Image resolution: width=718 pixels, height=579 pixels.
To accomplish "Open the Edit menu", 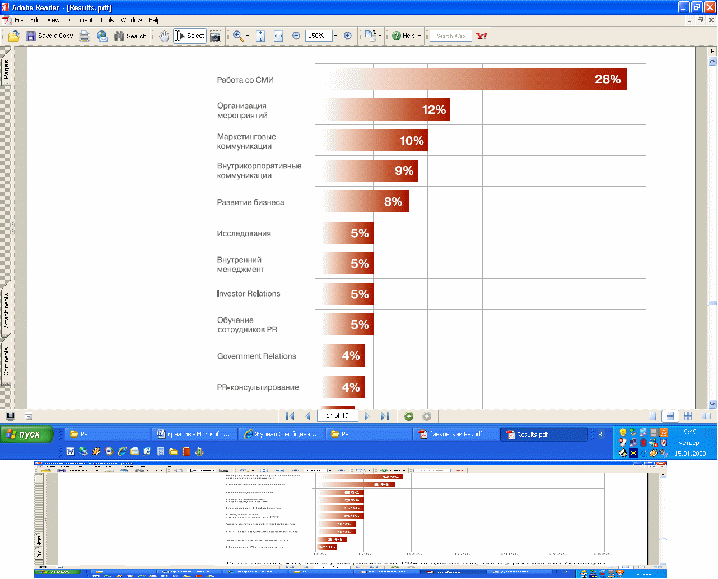I will click(34, 20).
